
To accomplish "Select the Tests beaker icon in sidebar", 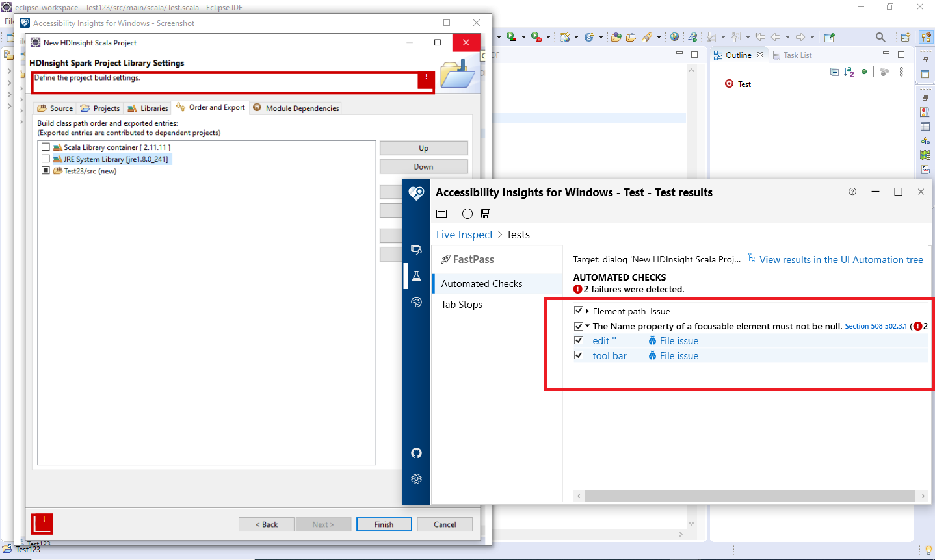I will [416, 275].
